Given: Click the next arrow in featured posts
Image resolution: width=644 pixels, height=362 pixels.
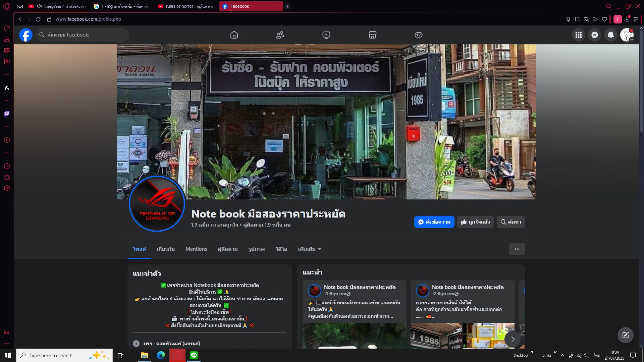Looking at the screenshot, I should point(513,339).
